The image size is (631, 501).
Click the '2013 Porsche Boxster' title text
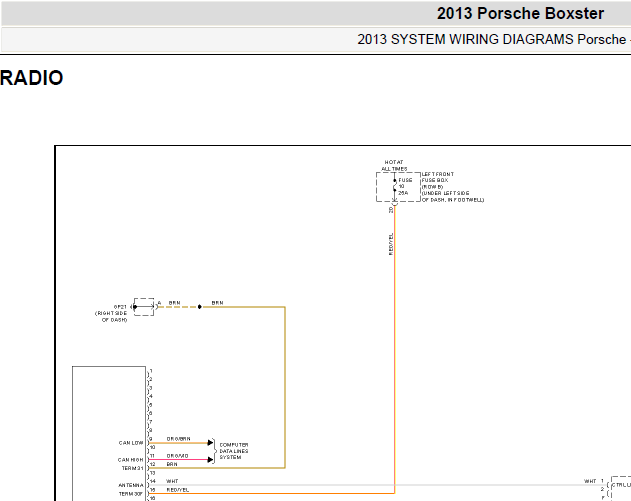pyautogui.click(x=520, y=14)
